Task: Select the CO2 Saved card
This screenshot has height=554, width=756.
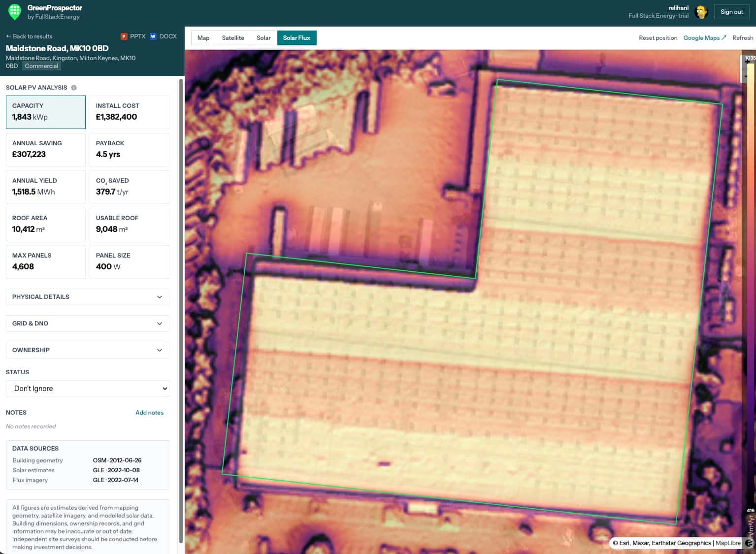Action: click(x=130, y=187)
